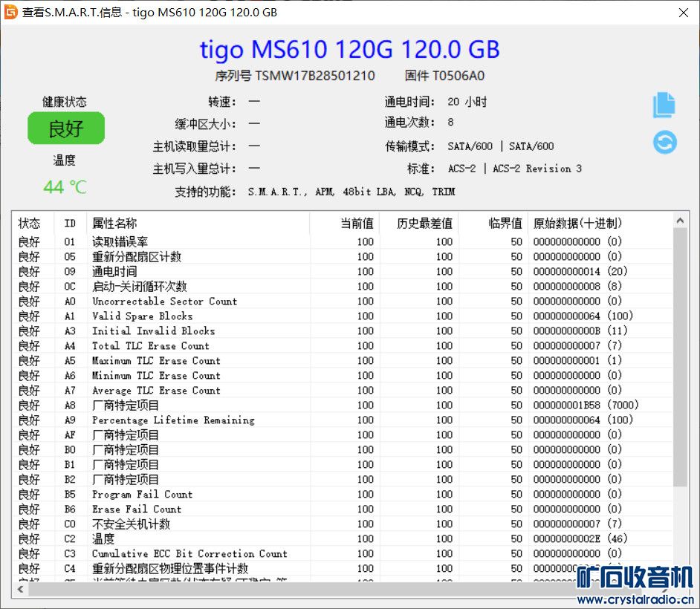Click the blue refresh icon
Viewport: 700px width, 609px height.
pyautogui.click(x=665, y=143)
